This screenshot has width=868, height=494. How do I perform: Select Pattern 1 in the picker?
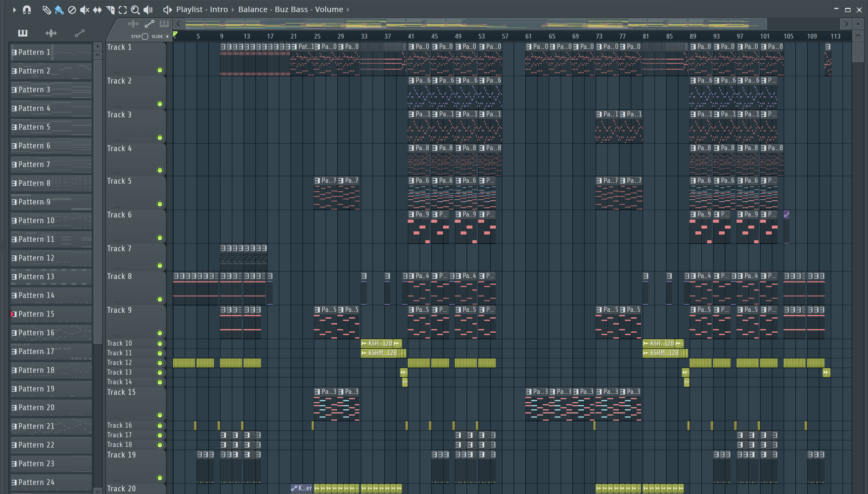(x=51, y=52)
